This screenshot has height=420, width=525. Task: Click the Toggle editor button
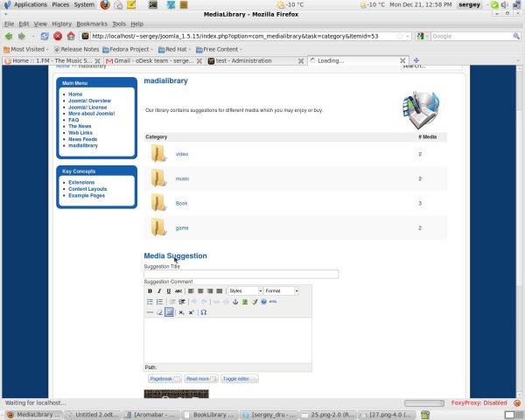240,379
